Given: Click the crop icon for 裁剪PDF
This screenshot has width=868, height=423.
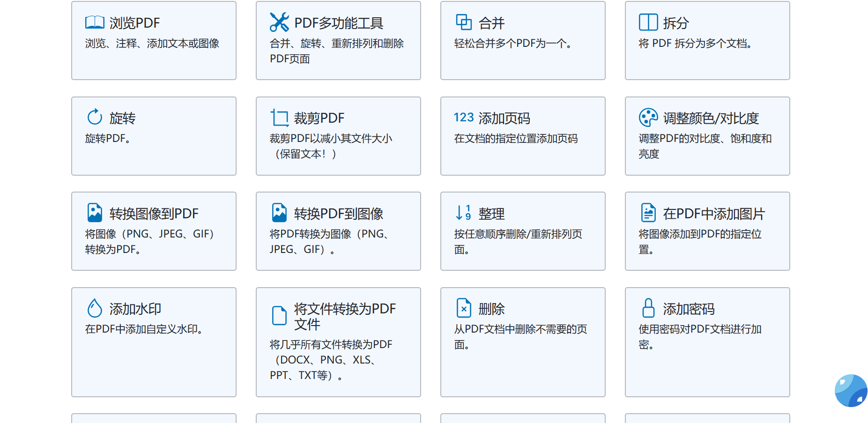Looking at the screenshot, I should click(x=279, y=118).
